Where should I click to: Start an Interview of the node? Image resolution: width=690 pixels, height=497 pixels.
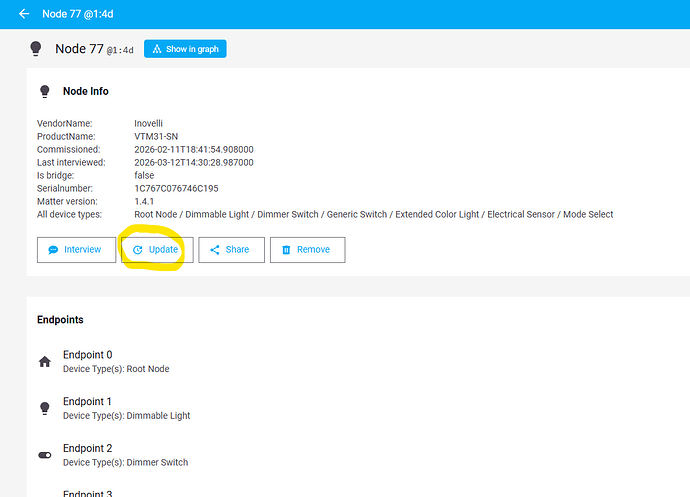(77, 250)
